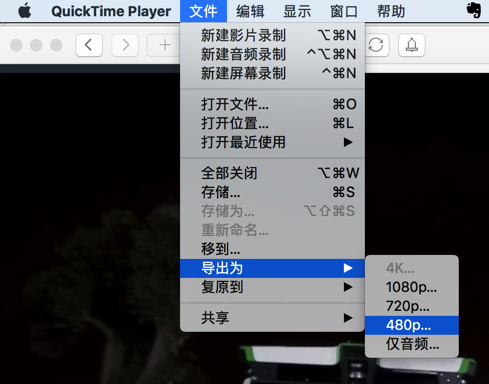This screenshot has height=384, width=489.
Task: Select 新建屏幕录制 from the menu
Action: click(272, 73)
